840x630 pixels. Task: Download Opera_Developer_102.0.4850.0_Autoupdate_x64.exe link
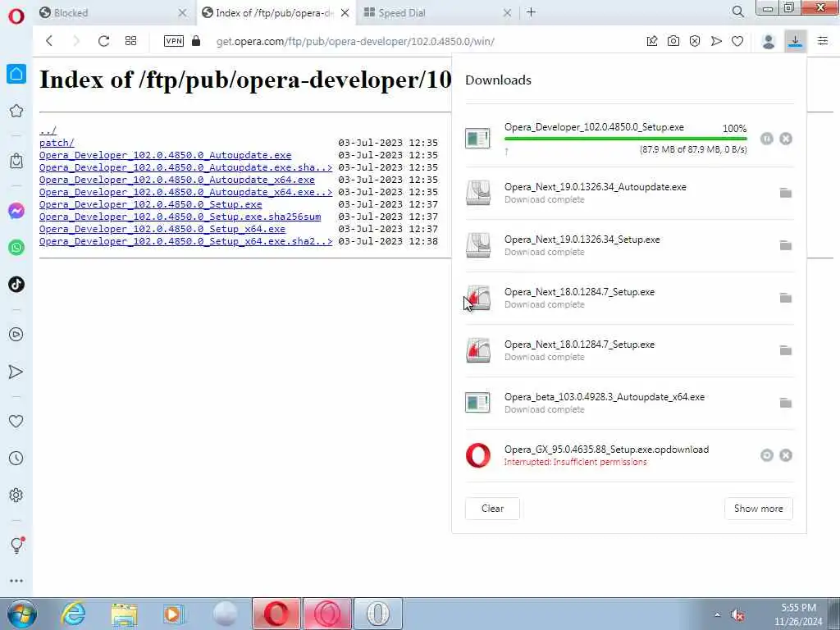(177, 180)
